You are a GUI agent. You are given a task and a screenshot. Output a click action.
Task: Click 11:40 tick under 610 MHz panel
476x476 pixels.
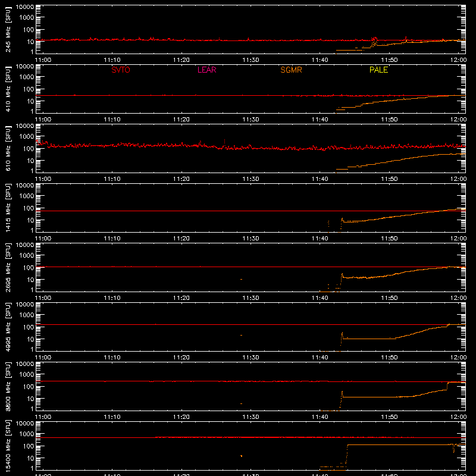point(320,179)
